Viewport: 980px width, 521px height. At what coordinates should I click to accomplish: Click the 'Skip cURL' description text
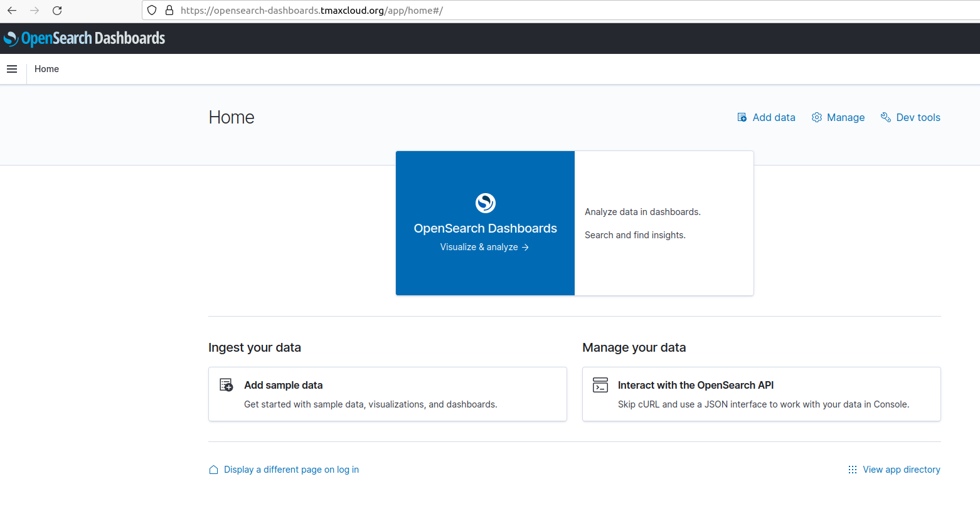pyautogui.click(x=764, y=404)
